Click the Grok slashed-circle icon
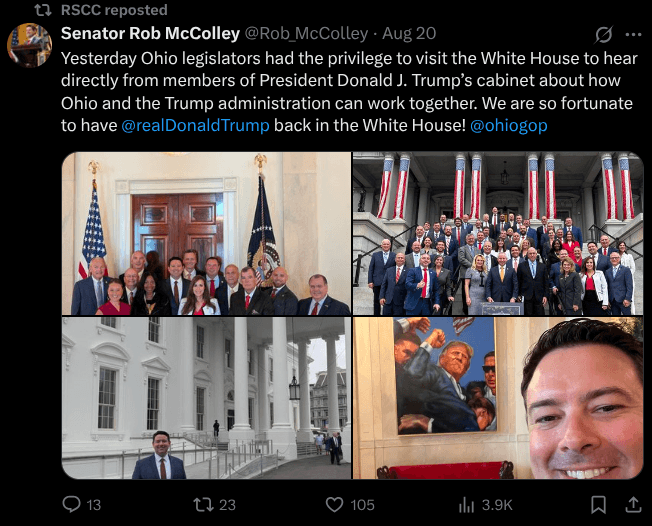 click(603, 35)
